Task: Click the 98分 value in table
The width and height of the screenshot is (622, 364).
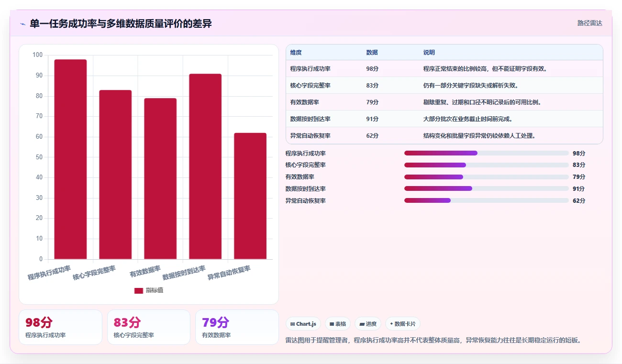Action: [x=372, y=69]
